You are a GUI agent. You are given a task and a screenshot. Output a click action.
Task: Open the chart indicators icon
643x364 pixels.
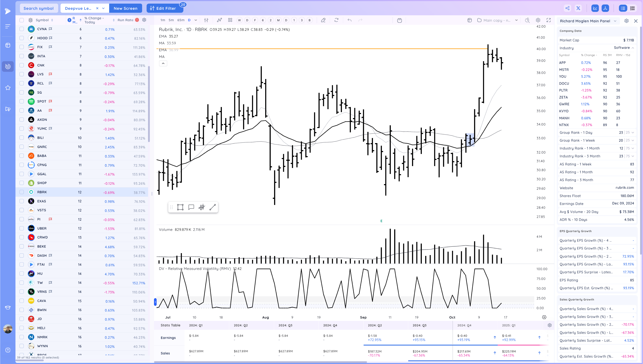click(x=219, y=20)
